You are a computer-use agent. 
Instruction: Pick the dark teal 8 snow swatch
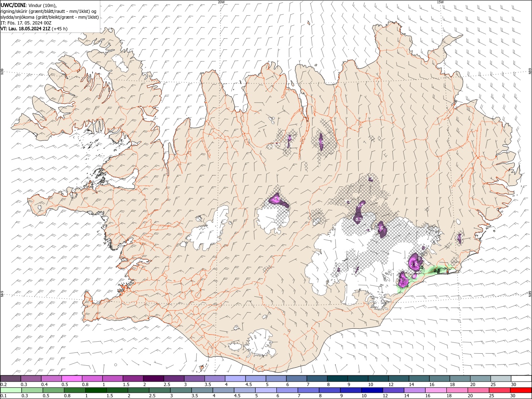tap(337, 379)
